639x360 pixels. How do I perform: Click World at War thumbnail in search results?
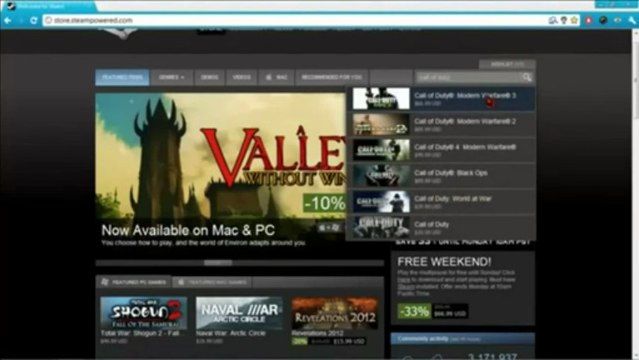tap(381, 201)
